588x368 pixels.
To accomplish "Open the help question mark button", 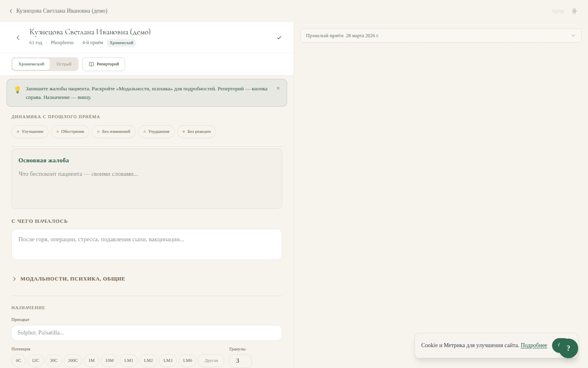I will [568, 348].
